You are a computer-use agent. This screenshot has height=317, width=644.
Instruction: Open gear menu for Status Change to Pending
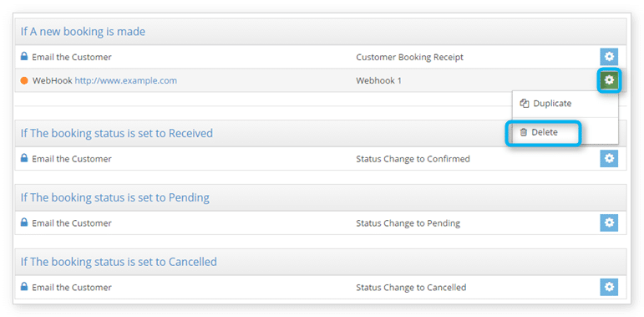point(609,222)
